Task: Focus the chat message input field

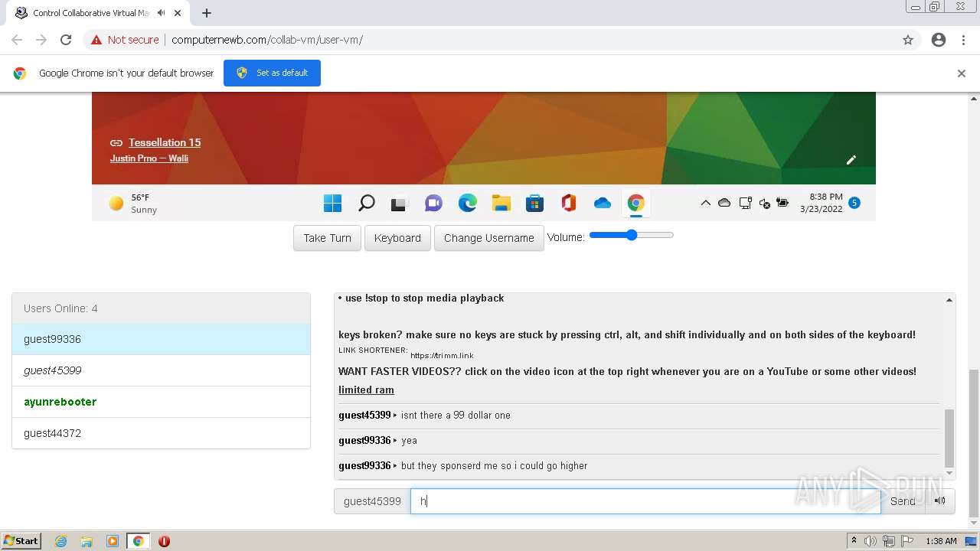Action: click(x=645, y=501)
